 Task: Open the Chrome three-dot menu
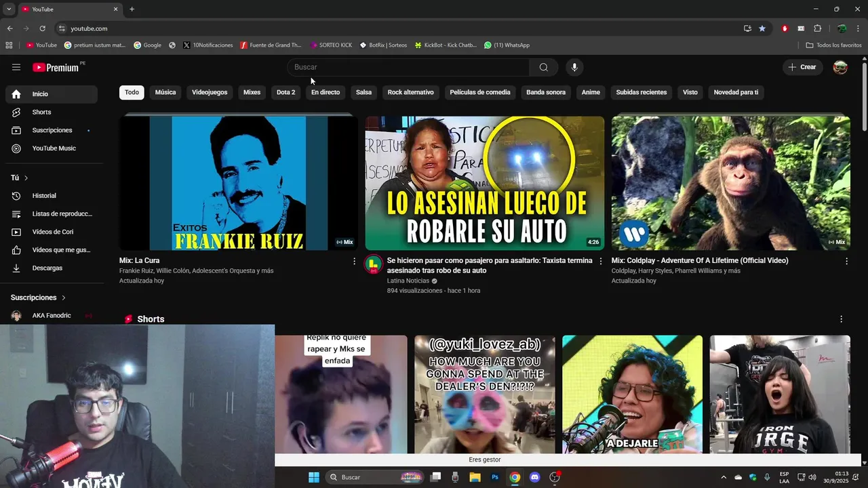tap(859, 28)
